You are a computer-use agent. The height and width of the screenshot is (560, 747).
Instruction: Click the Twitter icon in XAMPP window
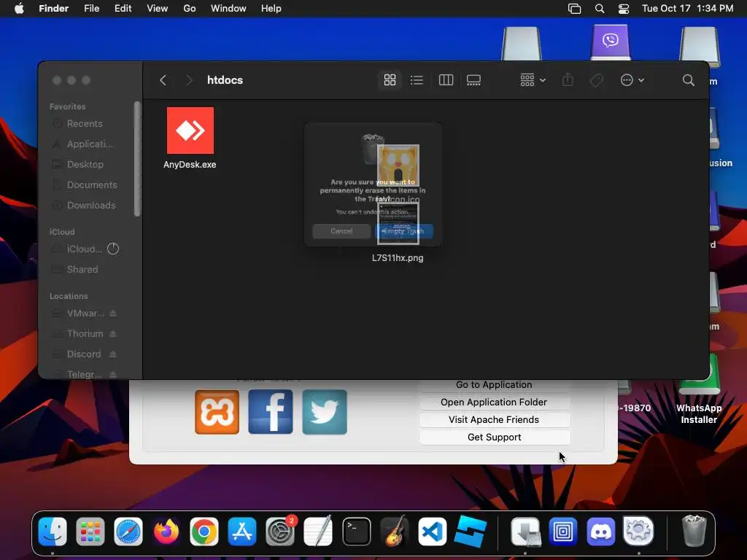325,413
